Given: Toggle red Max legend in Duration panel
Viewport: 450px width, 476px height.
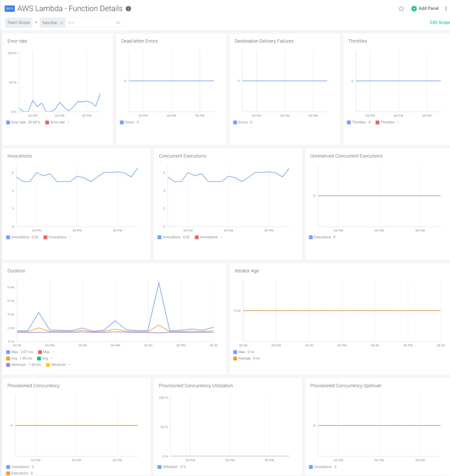Looking at the screenshot, I should click(46, 352).
